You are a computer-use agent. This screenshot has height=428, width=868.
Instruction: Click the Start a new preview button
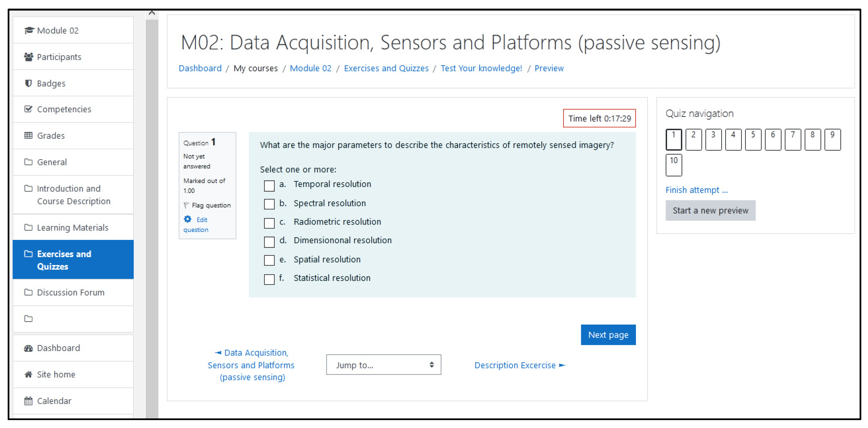710,210
